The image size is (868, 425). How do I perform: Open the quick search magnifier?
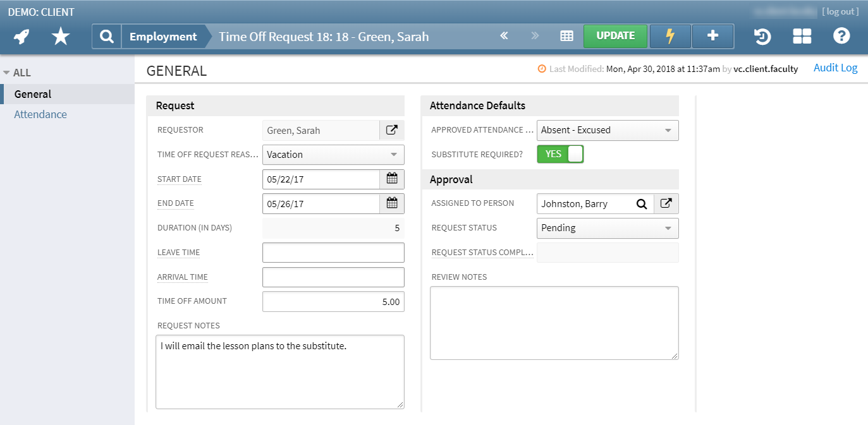point(106,36)
